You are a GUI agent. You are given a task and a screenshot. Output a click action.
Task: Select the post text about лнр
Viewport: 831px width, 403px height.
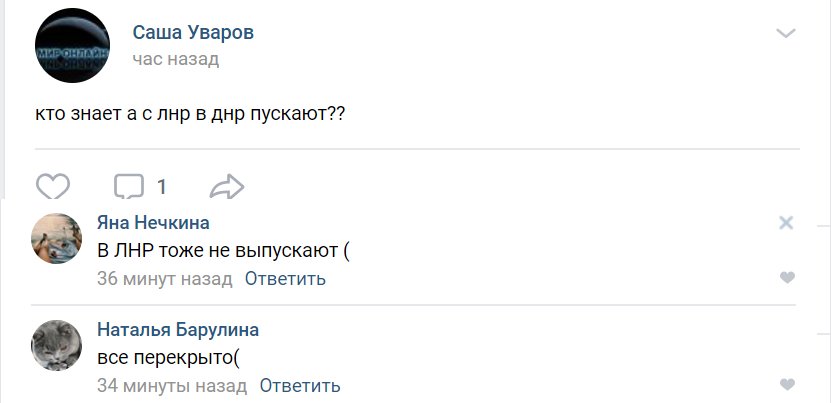190,114
